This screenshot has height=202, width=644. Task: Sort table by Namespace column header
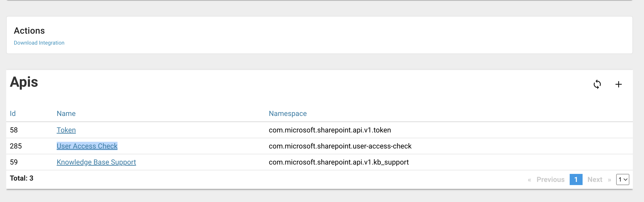coord(288,113)
